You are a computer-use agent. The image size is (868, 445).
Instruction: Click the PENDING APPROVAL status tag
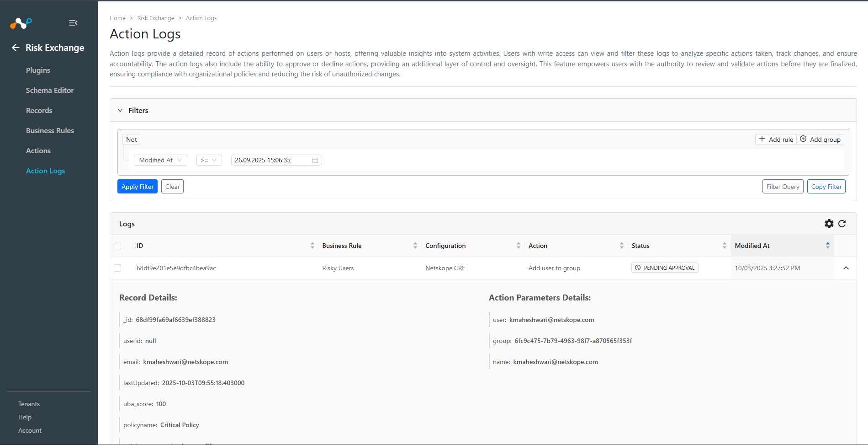coord(665,268)
